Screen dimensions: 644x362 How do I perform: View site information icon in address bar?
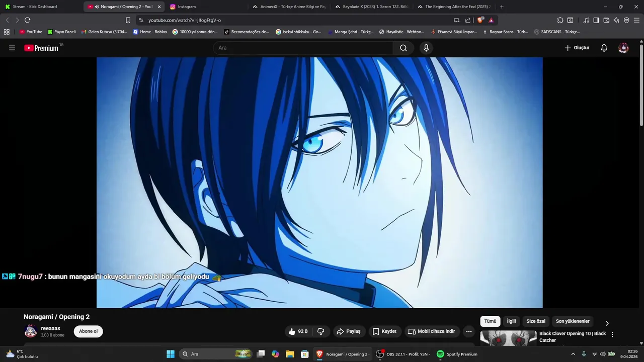pos(141,20)
